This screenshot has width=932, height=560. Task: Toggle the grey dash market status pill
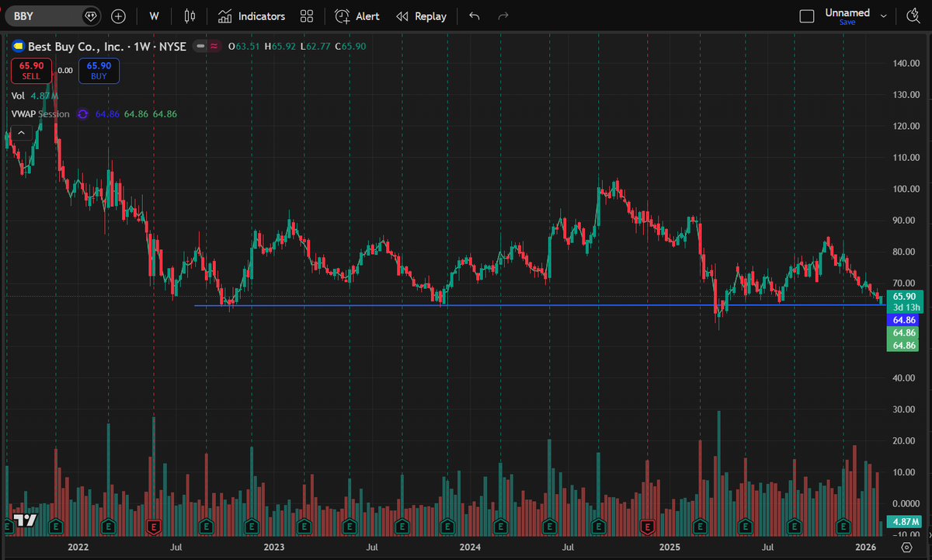point(200,47)
